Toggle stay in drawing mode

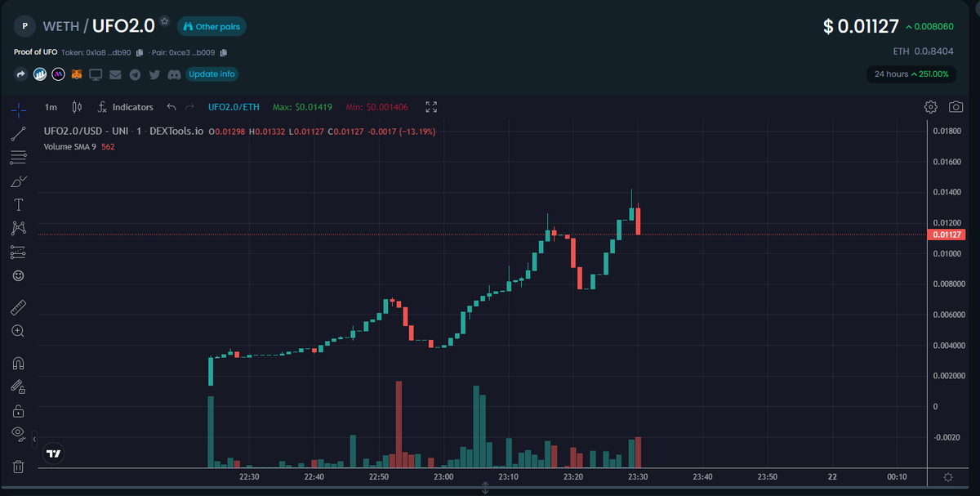coord(18,387)
